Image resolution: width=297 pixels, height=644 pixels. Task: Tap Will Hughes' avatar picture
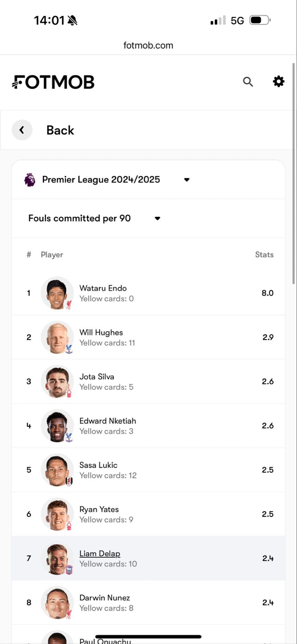(57, 337)
